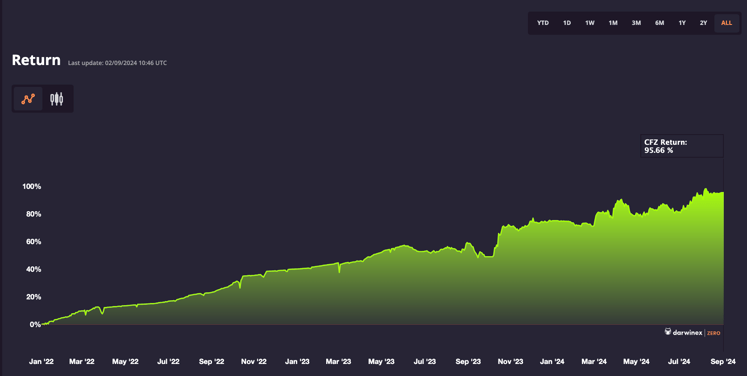Click the 80% y-axis label
The width and height of the screenshot is (747, 376).
tap(33, 214)
